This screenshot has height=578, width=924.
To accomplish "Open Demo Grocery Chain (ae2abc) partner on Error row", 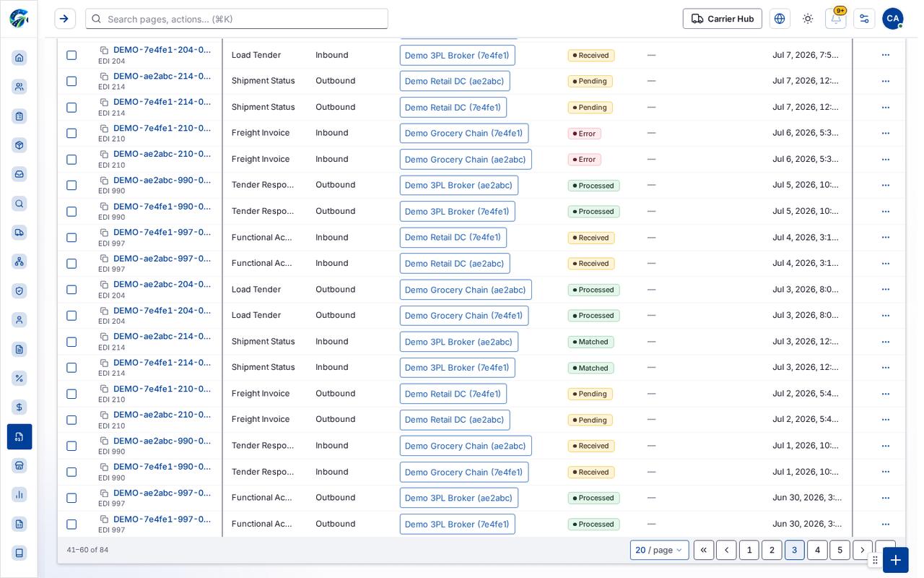I will click(x=466, y=159).
